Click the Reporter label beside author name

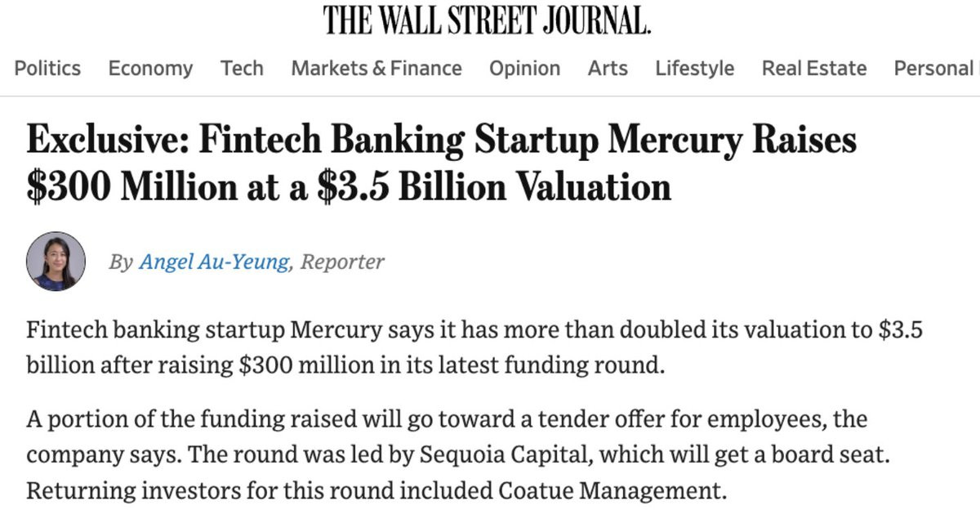342,262
